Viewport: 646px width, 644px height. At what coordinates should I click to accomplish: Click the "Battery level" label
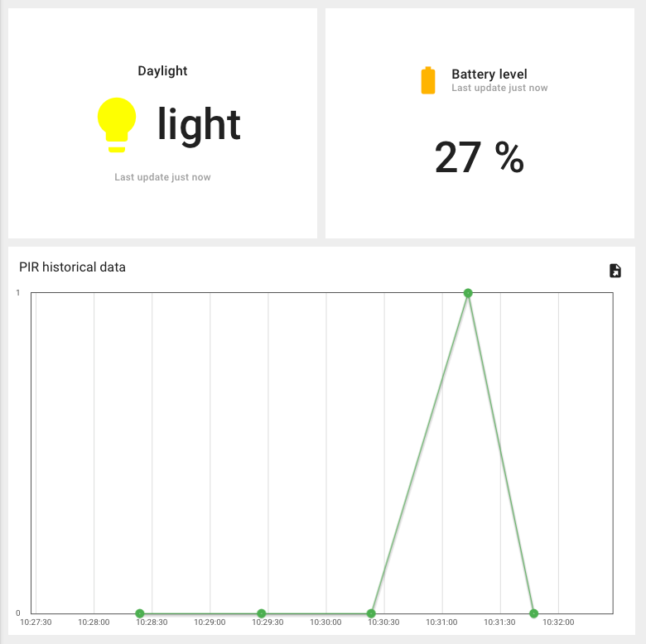(489, 74)
